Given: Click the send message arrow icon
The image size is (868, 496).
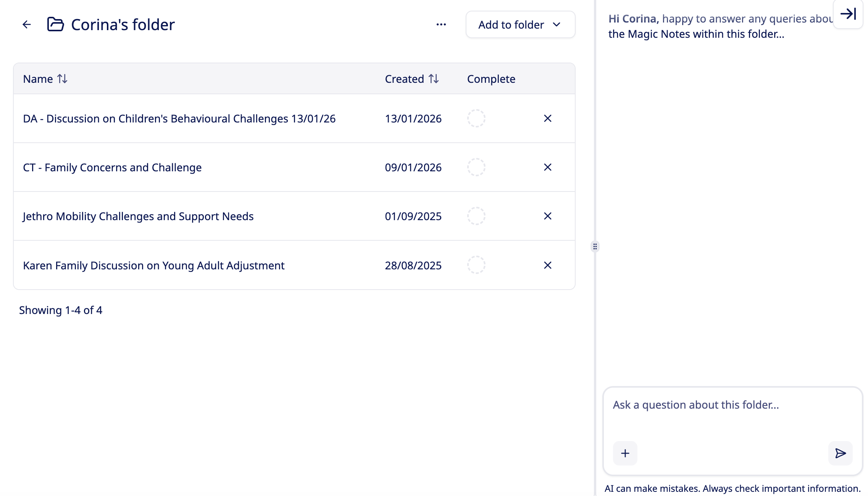Looking at the screenshot, I should tap(840, 453).
